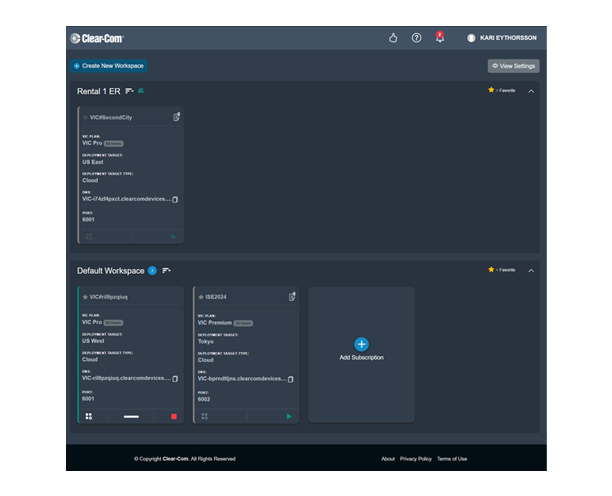Viewport: 612px width, 496px height.
Task: Stop the VIC#rll9pzqiuq instance with red square
Action: point(174,416)
